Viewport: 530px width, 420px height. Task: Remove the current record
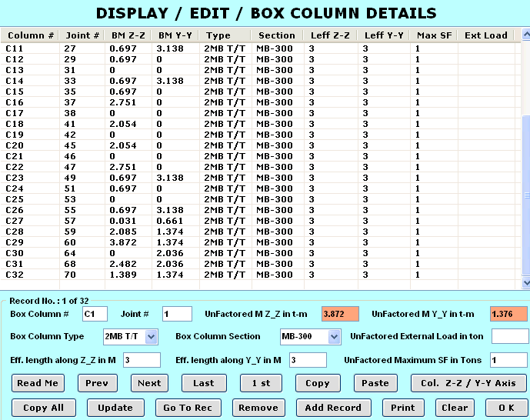point(258,408)
